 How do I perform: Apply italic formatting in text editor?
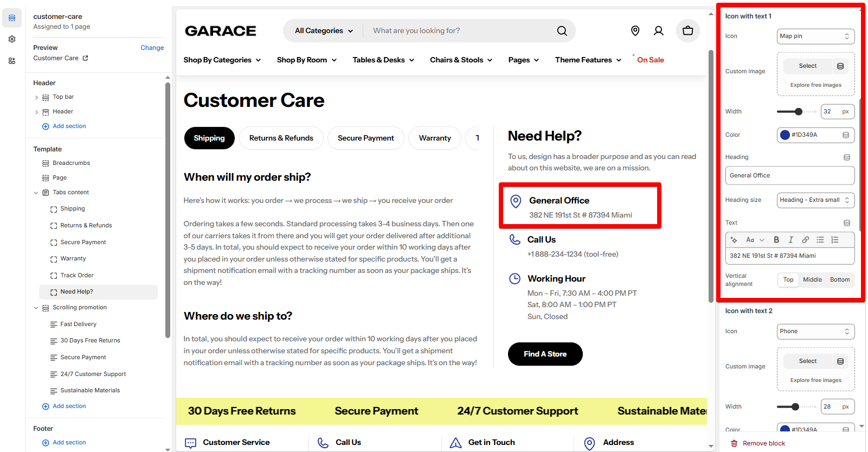(791, 240)
